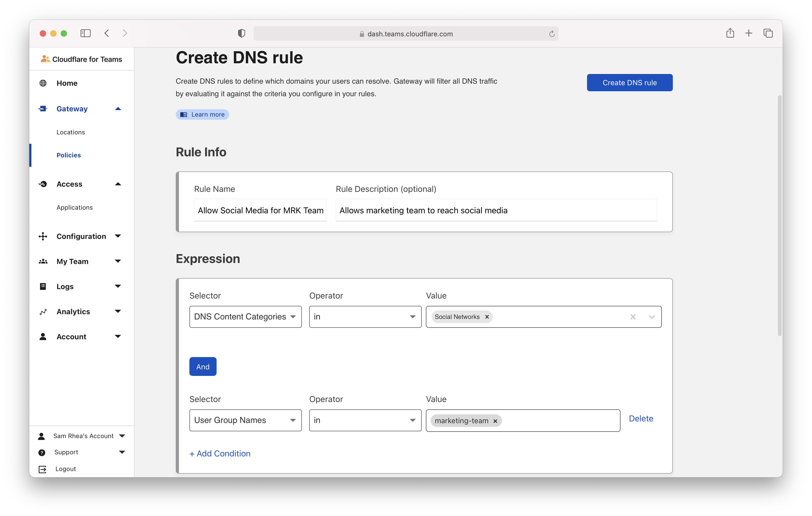Screen dimensions: 812x516
Task: Click the blue Create DNS rule button
Action: point(629,83)
